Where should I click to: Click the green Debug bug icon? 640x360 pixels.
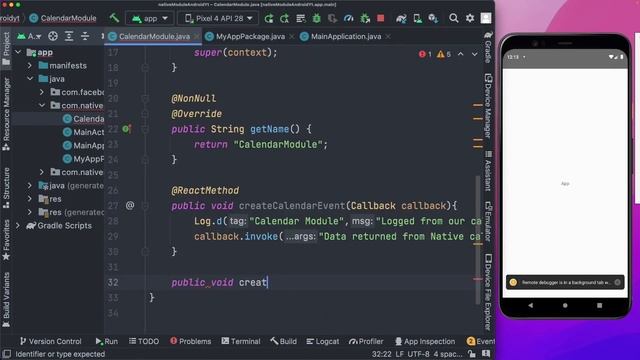pos(316,18)
